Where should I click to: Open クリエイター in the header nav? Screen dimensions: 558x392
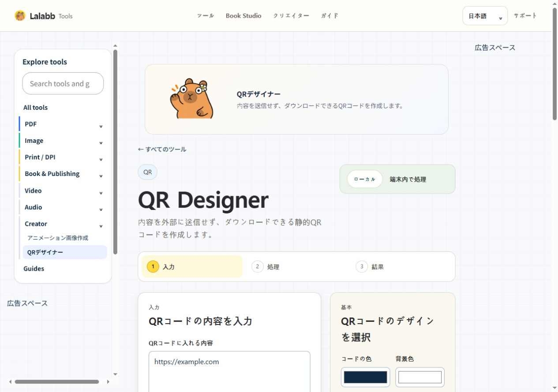(x=291, y=16)
